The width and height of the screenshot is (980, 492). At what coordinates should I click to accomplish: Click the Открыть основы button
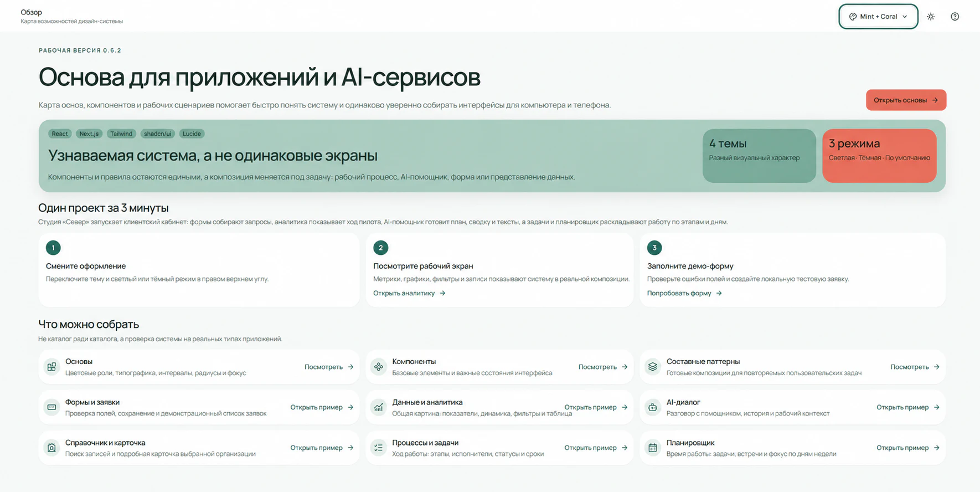tap(906, 100)
